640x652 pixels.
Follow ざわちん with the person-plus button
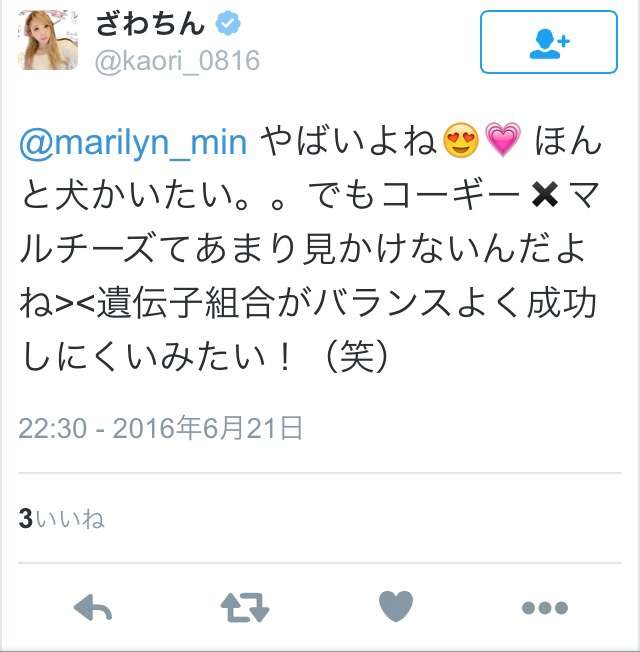549,42
